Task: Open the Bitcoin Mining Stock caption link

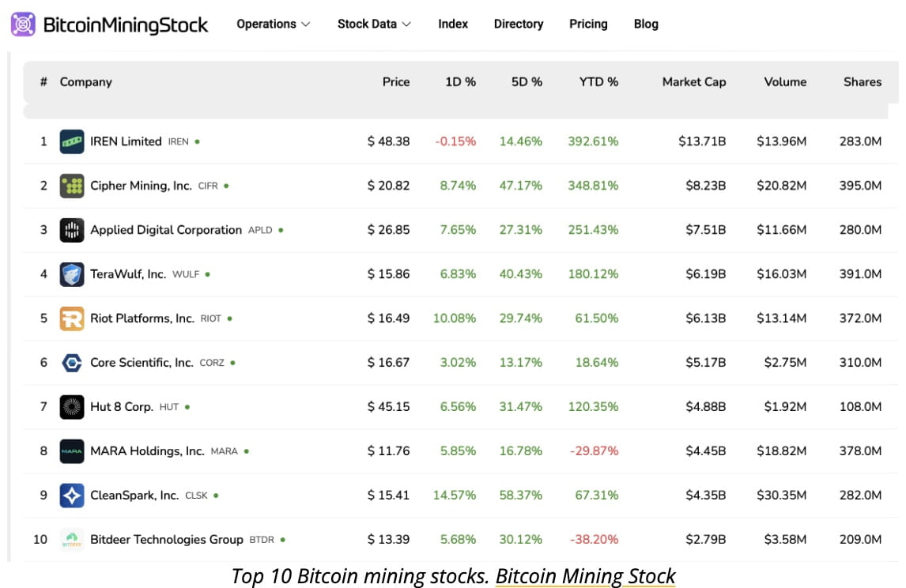Action: (585, 576)
